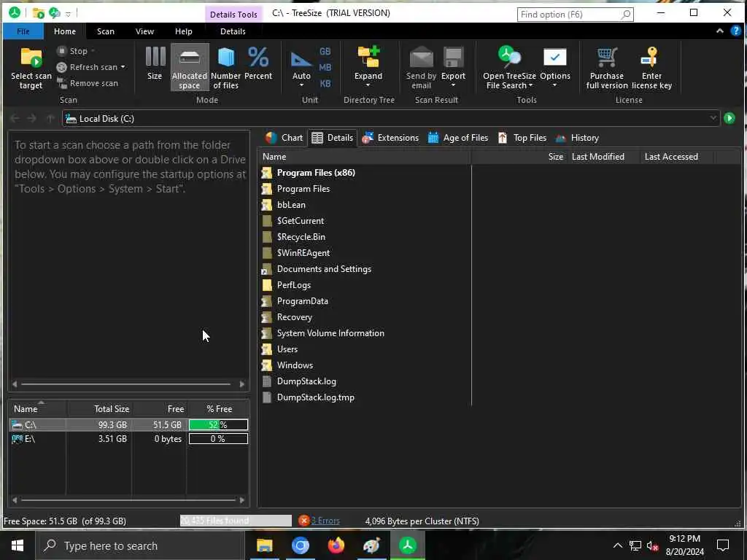Select the bbLean folder row

[291, 205]
